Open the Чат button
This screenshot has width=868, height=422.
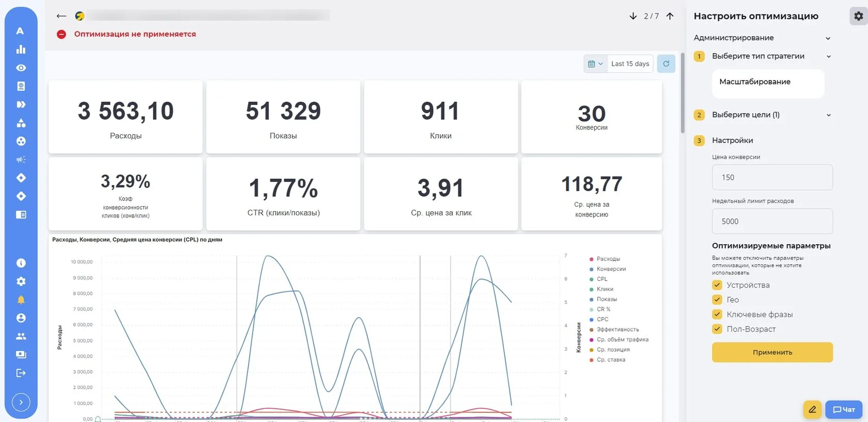[x=844, y=410]
